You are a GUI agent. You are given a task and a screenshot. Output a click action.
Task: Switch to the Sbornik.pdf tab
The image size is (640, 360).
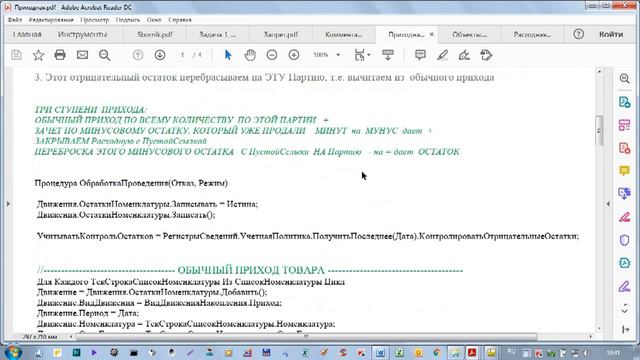155,35
